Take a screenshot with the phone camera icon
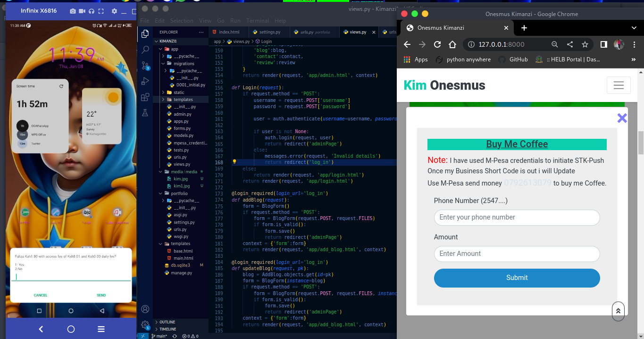644x339 pixels. pos(73,11)
